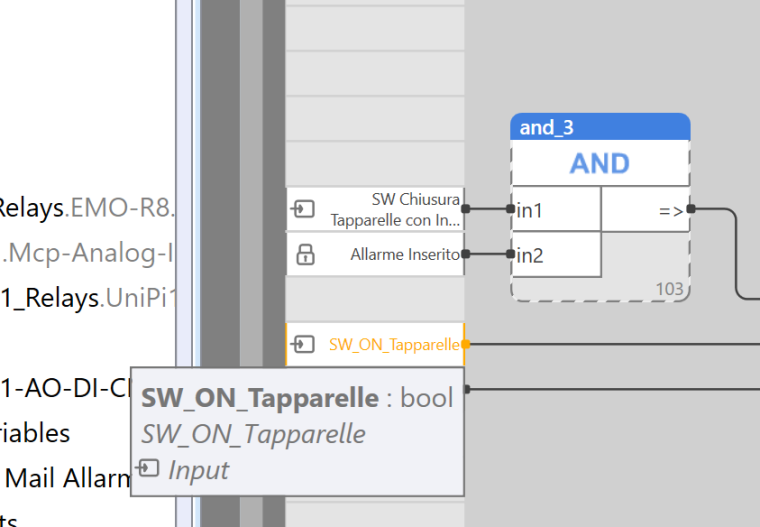Click the in1 port connector of and_3
Screen dimensions: 760x527
point(510,209)
